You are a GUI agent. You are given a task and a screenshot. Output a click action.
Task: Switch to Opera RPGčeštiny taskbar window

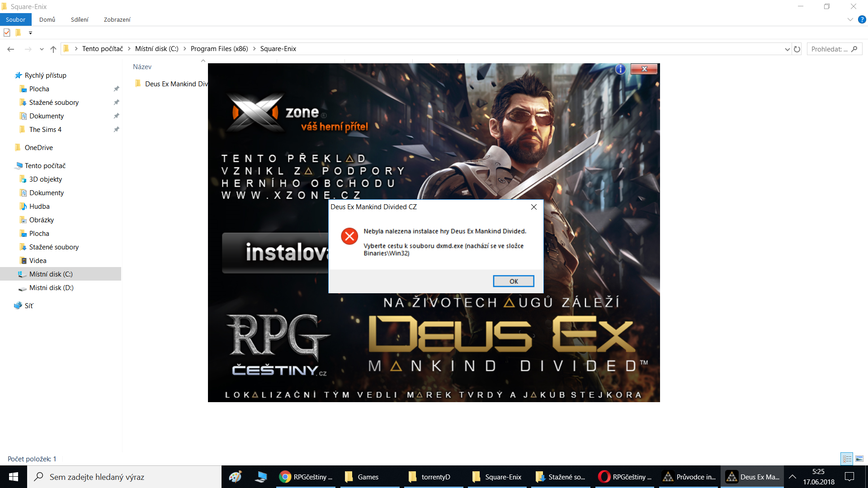coord(625,477)
